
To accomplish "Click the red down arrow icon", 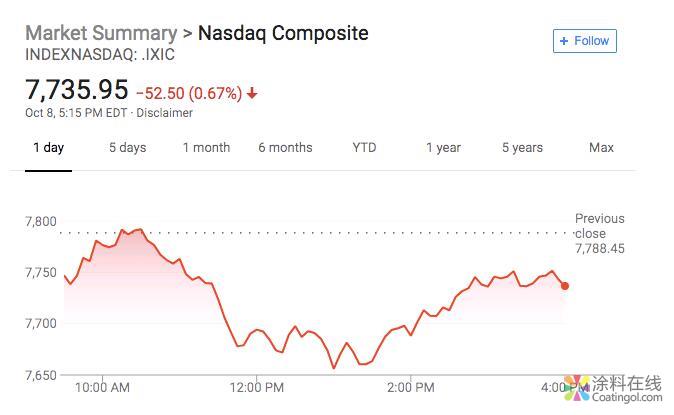I will (x=252, y=94).
